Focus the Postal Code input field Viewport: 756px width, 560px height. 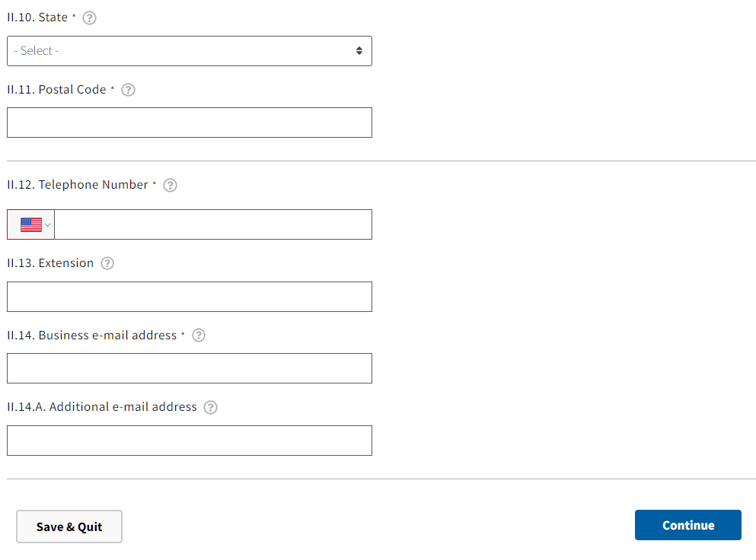pos(189,123)
